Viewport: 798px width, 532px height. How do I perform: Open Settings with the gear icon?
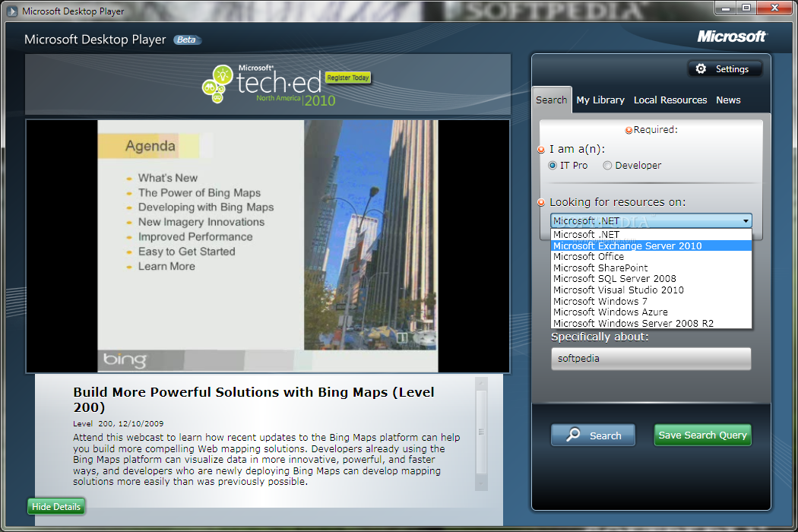(701, 68)
